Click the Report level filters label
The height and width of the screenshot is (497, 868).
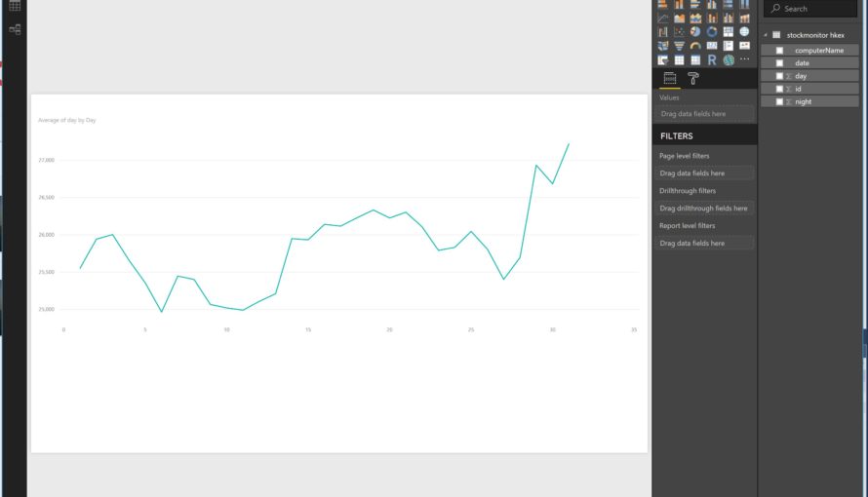pyautogui.click(x=687, y=225)
